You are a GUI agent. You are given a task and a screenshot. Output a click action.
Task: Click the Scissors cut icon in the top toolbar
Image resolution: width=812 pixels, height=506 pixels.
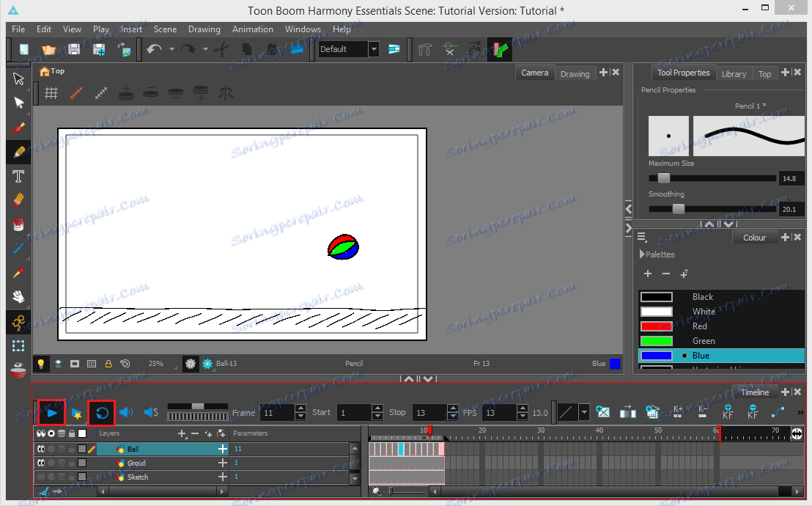tap(222, 49)
